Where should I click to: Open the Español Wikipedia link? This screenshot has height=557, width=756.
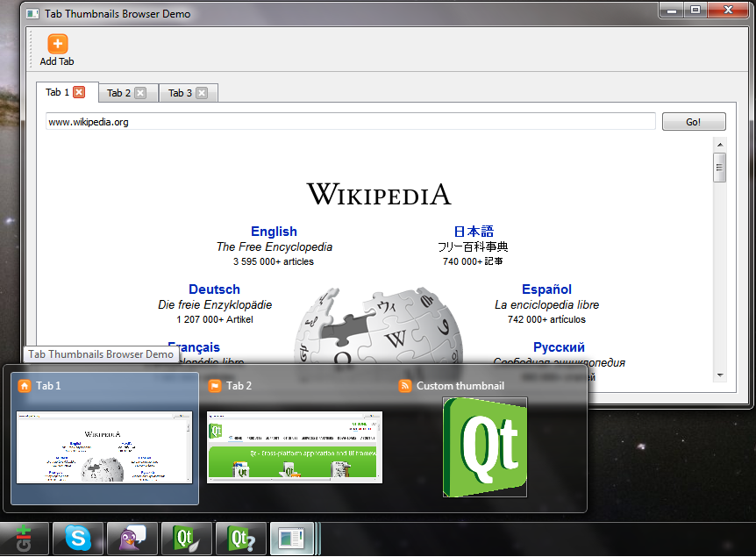[546, 289]
